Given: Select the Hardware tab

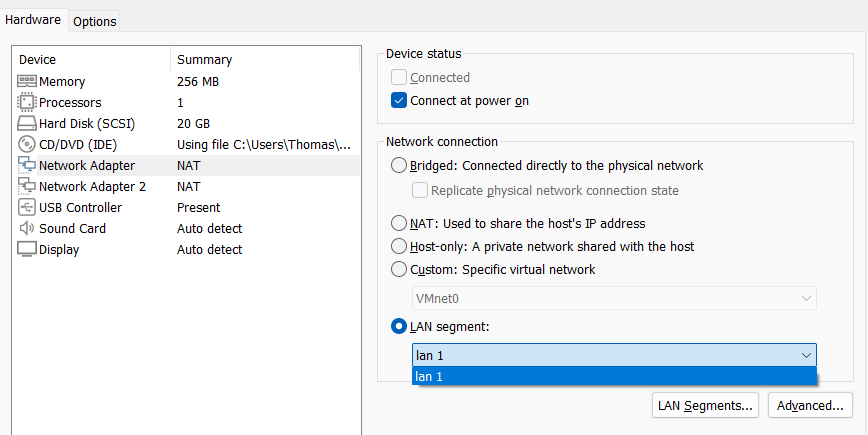Looking at the screenshot, I should coord(33,20).
